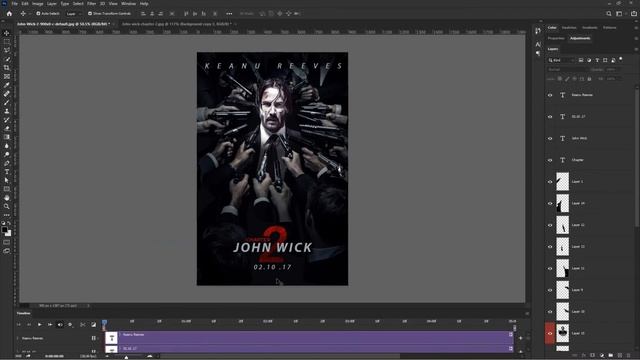Select the Horizontal Type tool

tap(7, 172)
